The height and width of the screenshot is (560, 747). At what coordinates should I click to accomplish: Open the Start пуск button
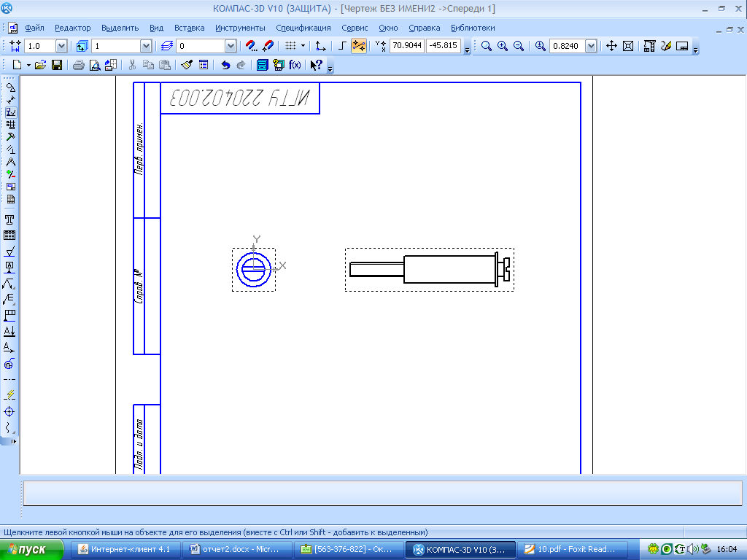(x=32, y=550)
